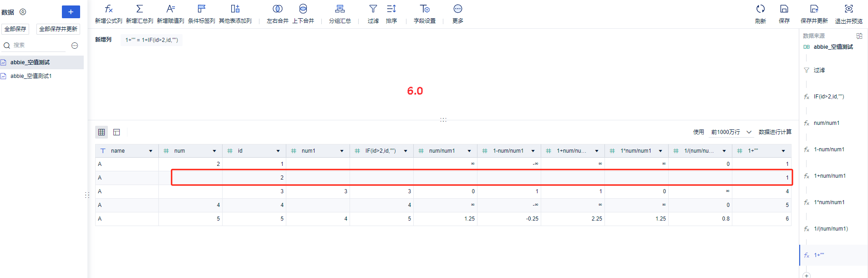The width and height of the screenshot is (868, 278).
Task: Click the 新增公式列 formula icon
Action: pos(108,9)
